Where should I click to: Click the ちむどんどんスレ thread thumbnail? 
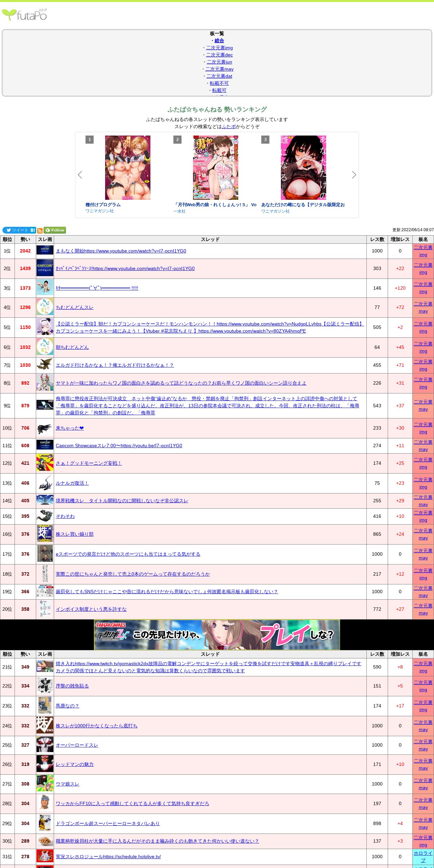pyautogui.click(x=45, y=307)
